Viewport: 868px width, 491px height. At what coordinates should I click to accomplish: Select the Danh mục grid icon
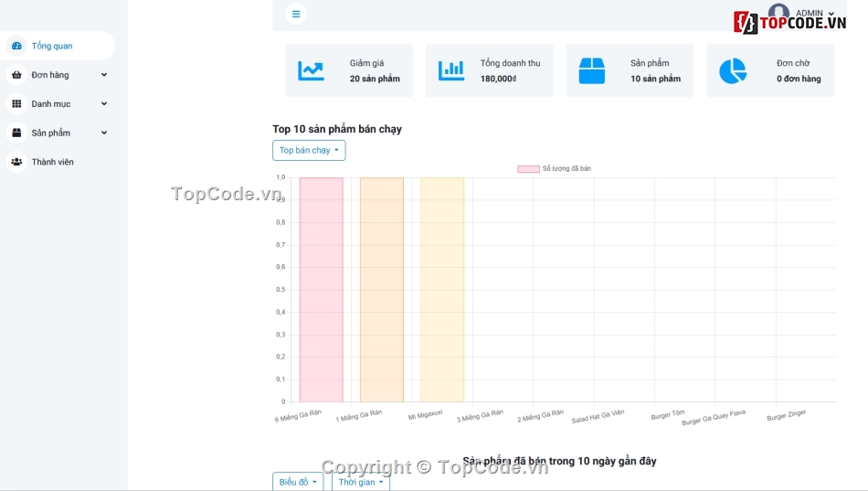click(16, 103)
